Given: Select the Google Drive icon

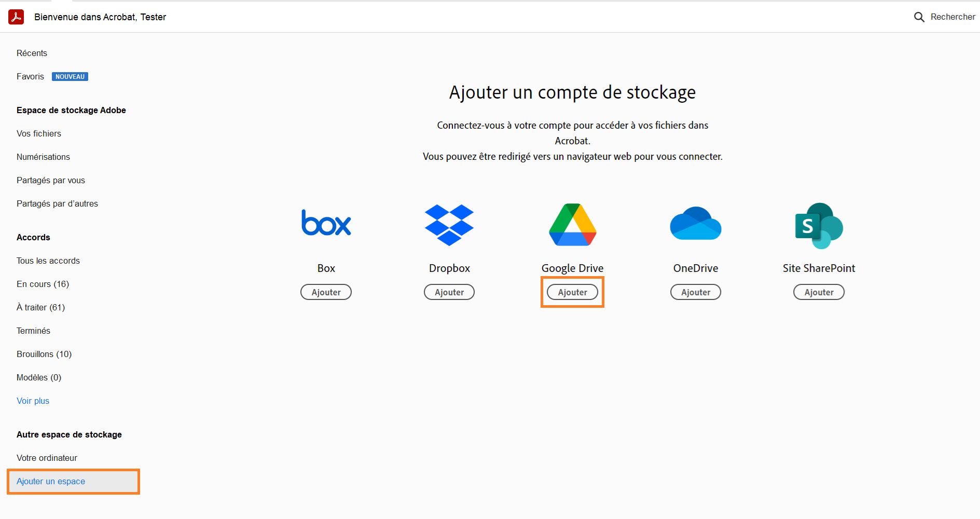Looking at the screenshot, I should click(x=572, y=224).
